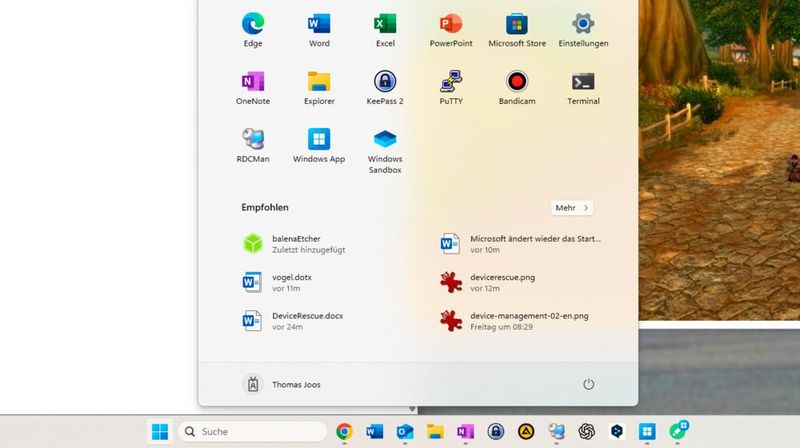Viewport: 800px width, 448px height.
Task: Click the Windows Start button on taskbar
Action: (x=160, y=432)
